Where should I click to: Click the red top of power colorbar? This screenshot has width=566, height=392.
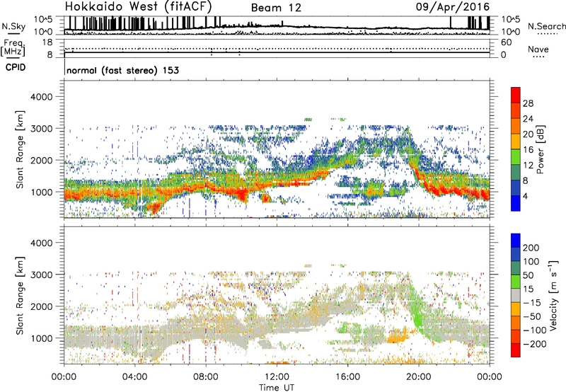point(516,95)
